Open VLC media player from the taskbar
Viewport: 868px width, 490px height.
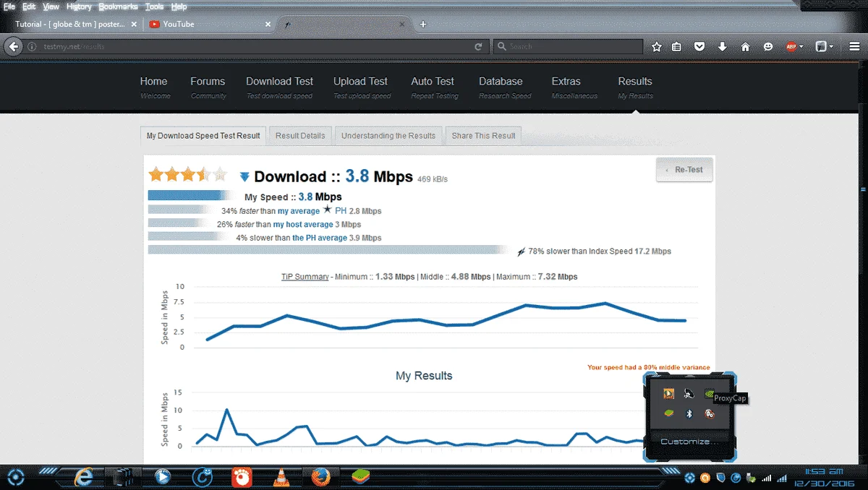click(x=281, y=477)
